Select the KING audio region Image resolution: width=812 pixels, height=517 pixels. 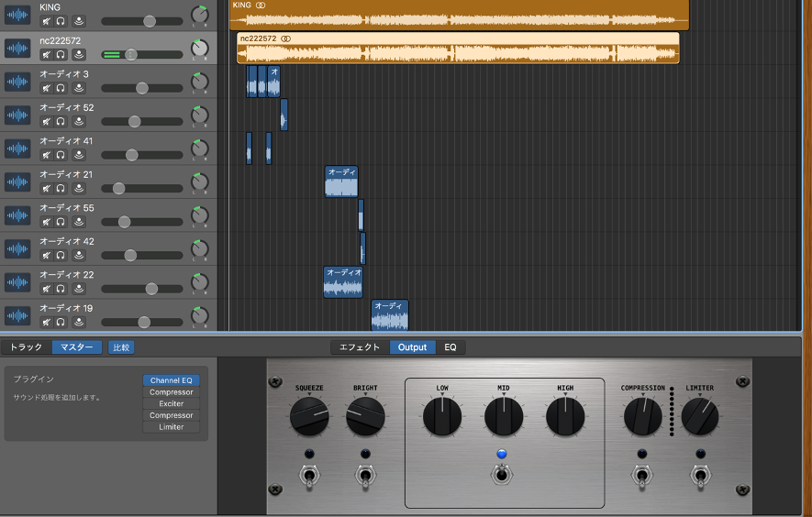pyautogui.click(x=460, y=15)
